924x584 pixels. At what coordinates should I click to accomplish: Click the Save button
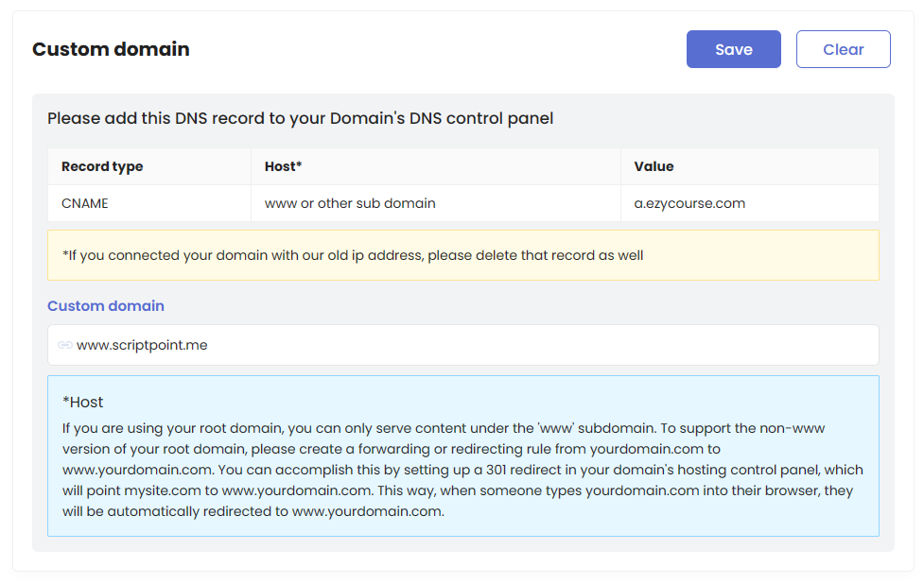pos(733,49)
